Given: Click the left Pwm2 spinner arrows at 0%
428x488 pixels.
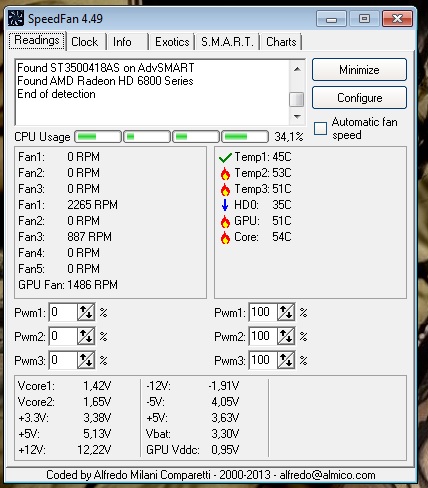Looking at the screenshot, I should (86, 336).
